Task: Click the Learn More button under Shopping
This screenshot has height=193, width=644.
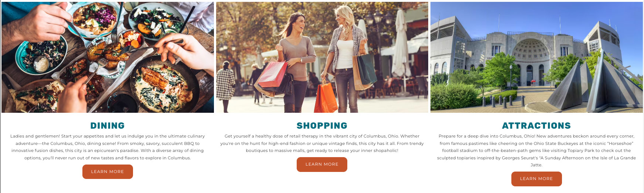Action: click(322, 165)
